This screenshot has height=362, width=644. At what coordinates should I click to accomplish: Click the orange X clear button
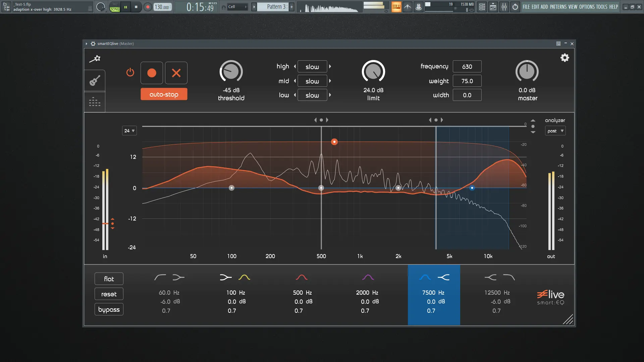pyautogui.click(x=176, y=73)
